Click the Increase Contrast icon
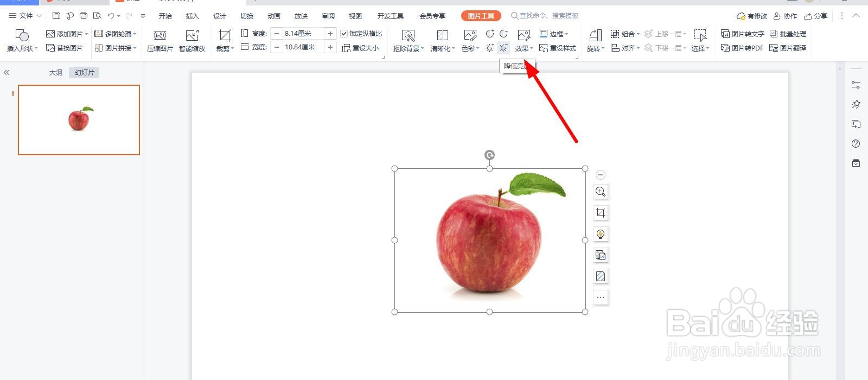The width and height of the screenshot is (868, 380). pos(490,34)
